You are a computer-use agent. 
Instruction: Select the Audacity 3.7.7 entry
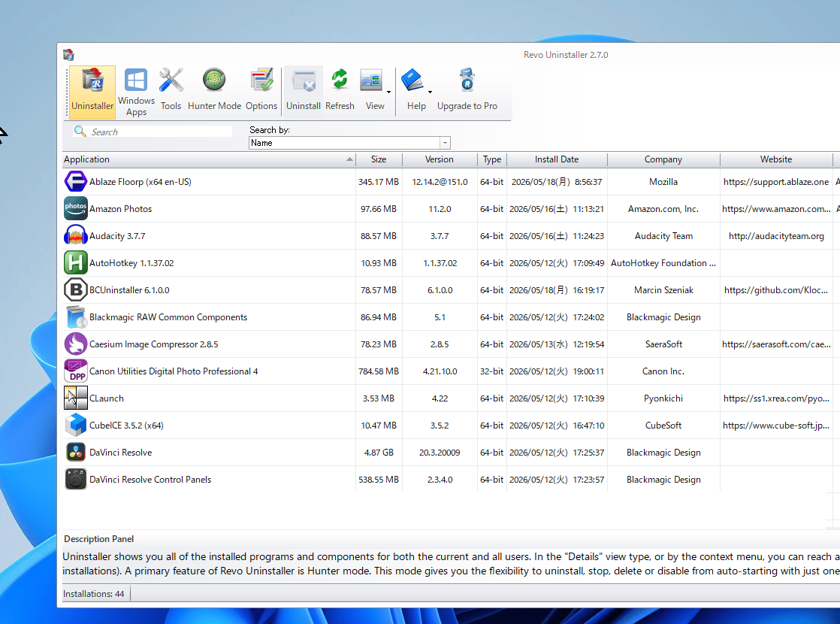117,236
